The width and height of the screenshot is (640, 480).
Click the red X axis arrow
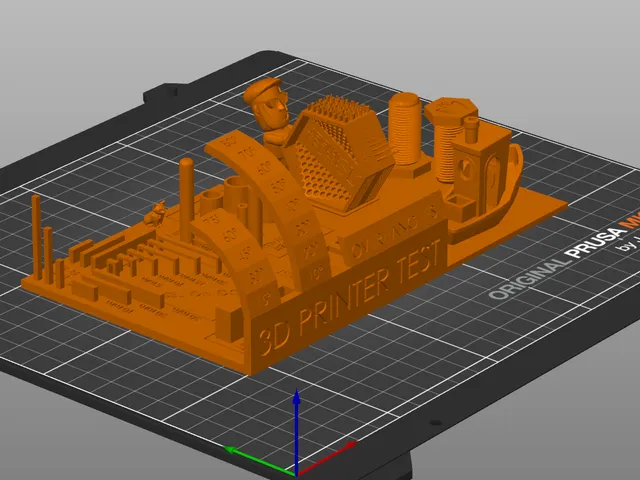click(x=326, y=458)
